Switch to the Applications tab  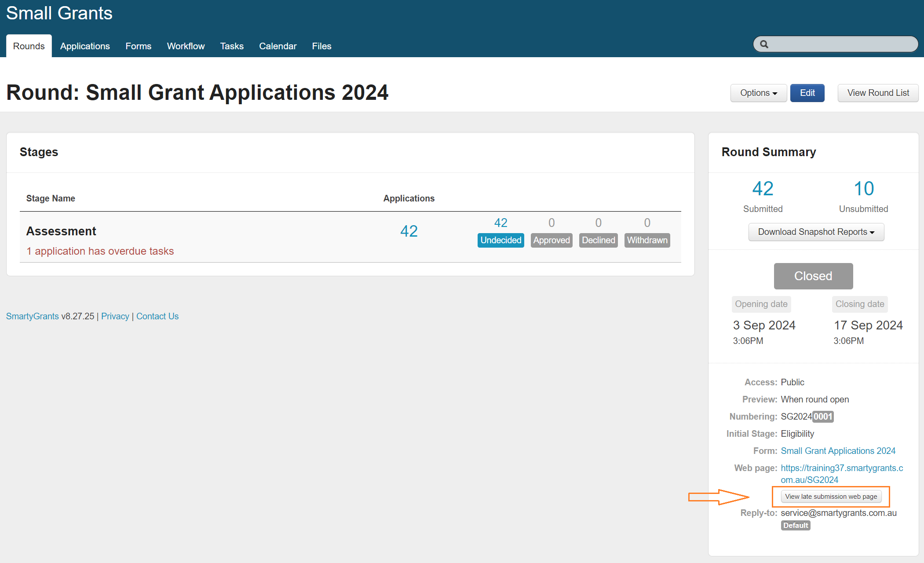click(x=85, y=46)
